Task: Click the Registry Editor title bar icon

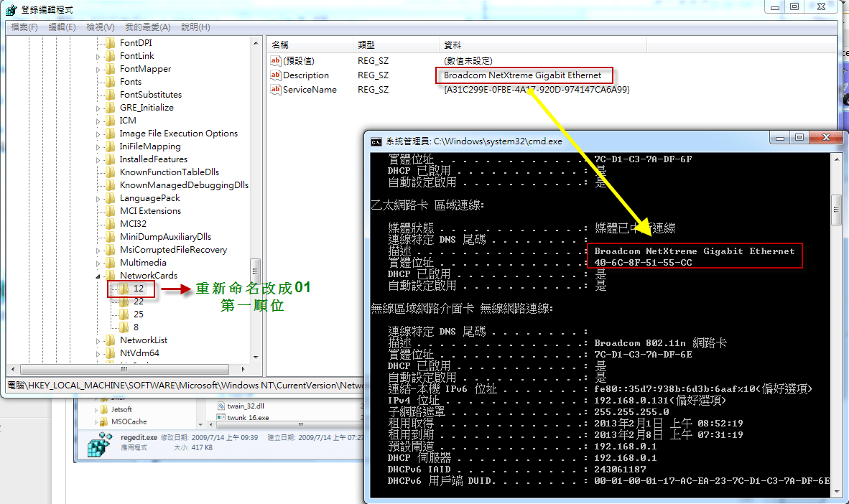Action: point(11,10)
